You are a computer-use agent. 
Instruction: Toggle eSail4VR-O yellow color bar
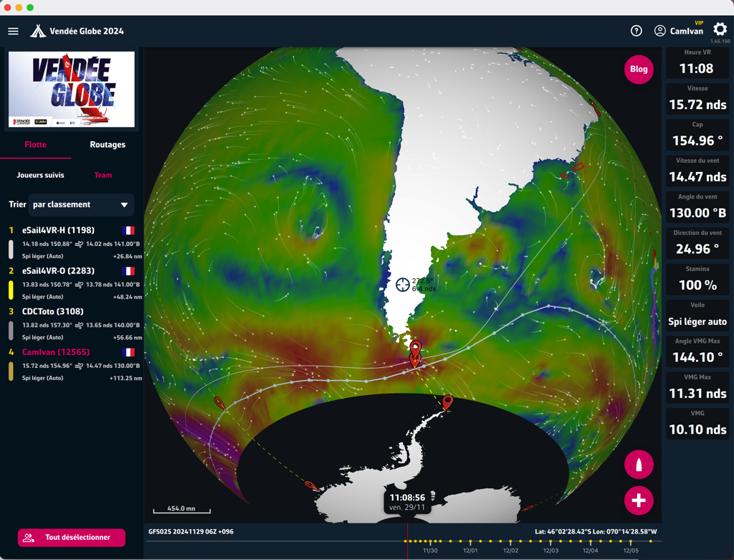tap(11, 290)
